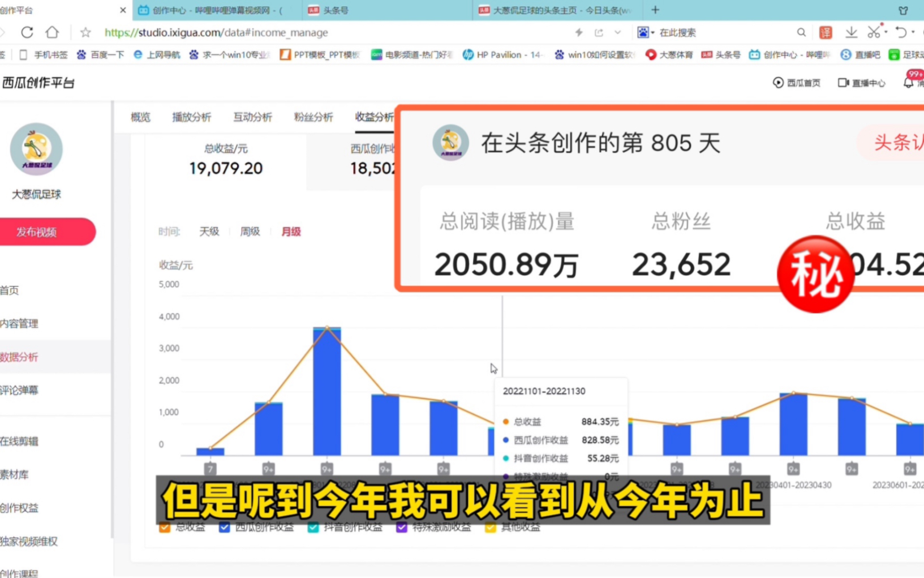The image size is (924, 578).
Task: Switch to the 粉丝分析 tab
Action: tap(313, 117)
